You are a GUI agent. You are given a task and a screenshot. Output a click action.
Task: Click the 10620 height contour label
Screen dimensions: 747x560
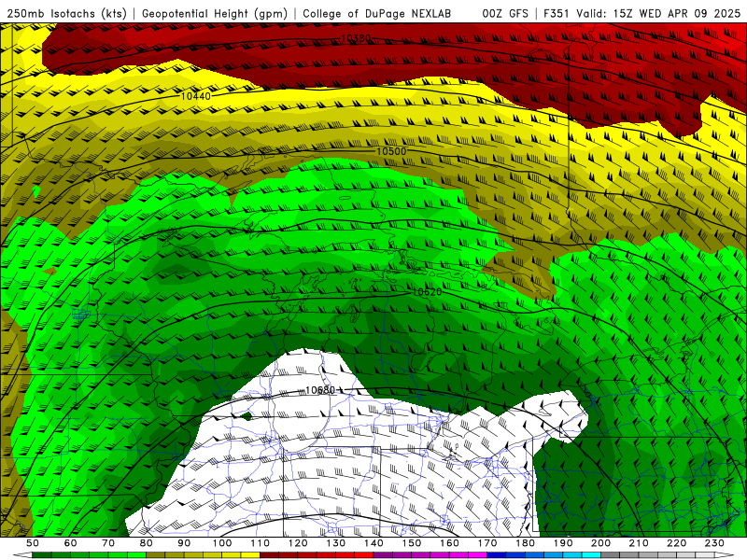[427, 291]
